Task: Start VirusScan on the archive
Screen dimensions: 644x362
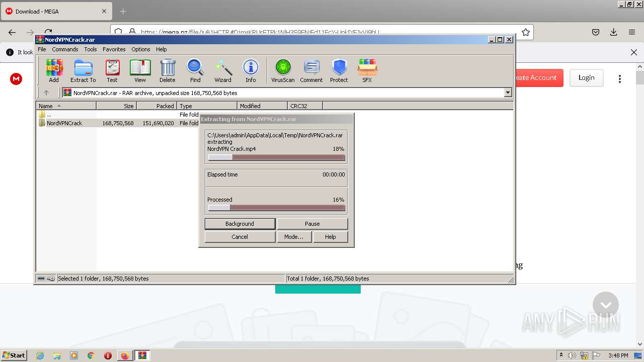Action: tap(283, 71)
